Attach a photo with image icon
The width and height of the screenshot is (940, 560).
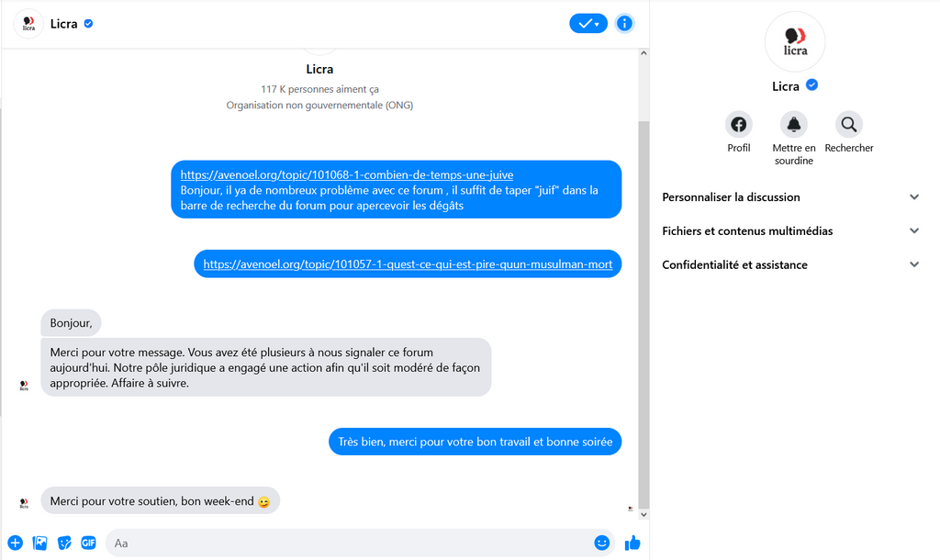pos(39,543)
